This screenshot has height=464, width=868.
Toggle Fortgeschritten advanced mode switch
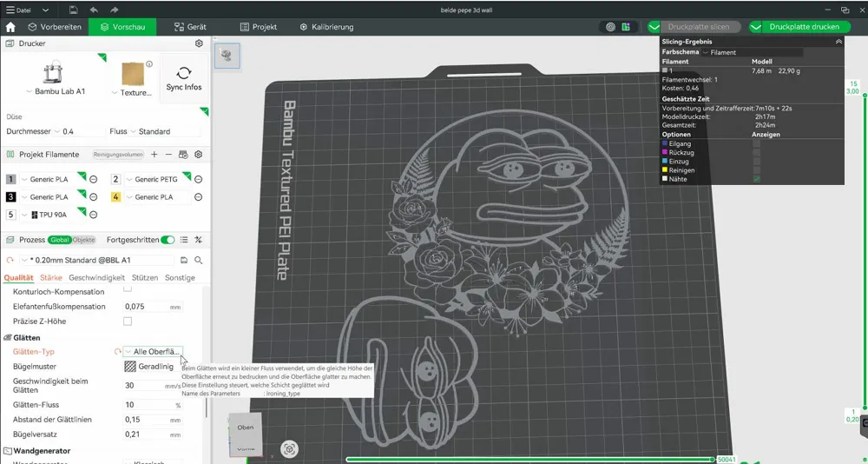coord(168,240)
